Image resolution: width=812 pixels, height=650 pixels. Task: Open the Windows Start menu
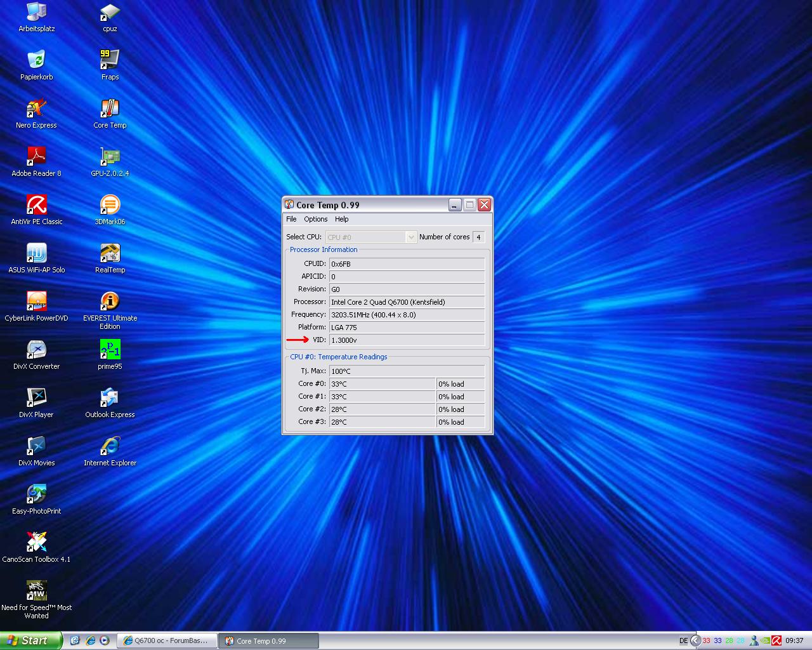point(31,640)
